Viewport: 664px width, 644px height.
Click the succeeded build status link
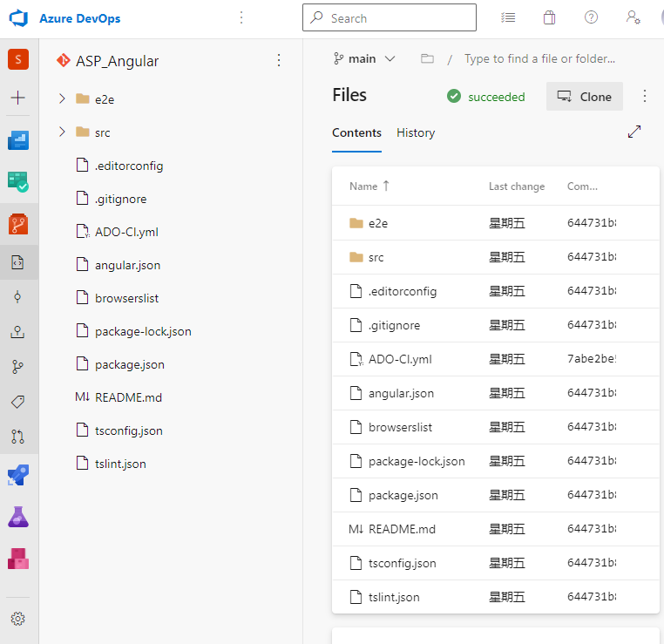pyautogui.click(x=497, y=97)
